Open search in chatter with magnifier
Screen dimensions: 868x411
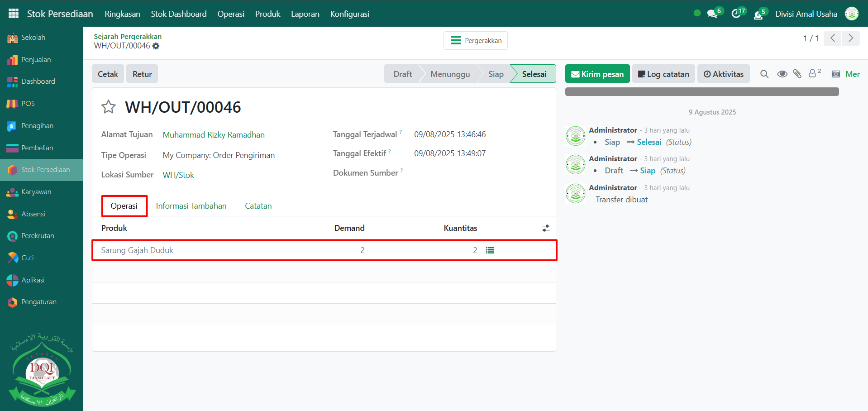coord(764,74)
